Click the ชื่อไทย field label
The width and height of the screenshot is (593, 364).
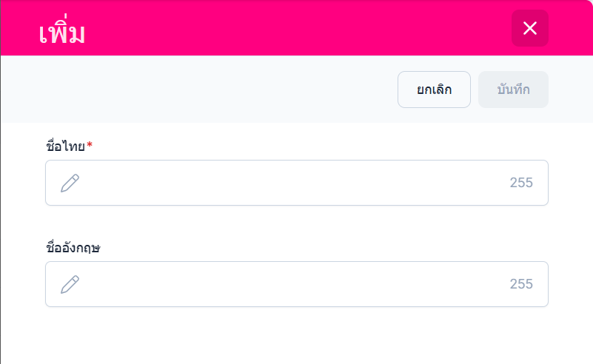coord(65,146)
